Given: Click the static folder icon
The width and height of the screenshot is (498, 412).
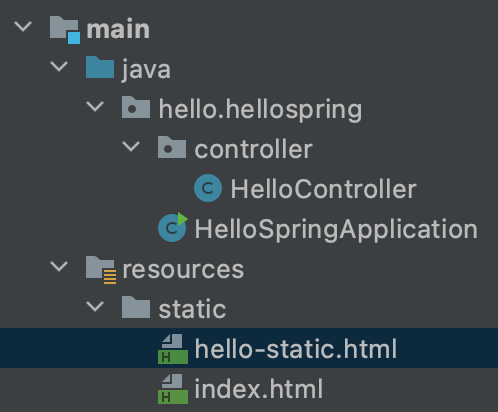Looking at the screenshot, I should 136,307.
